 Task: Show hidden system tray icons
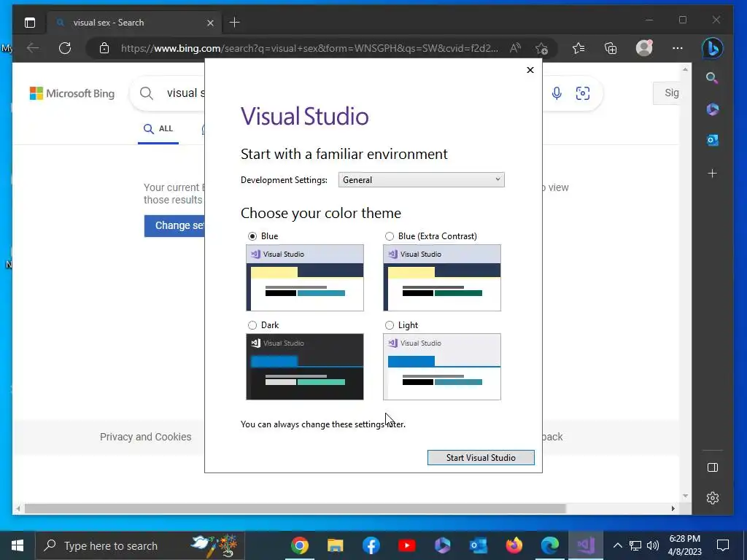pos(617,545)
